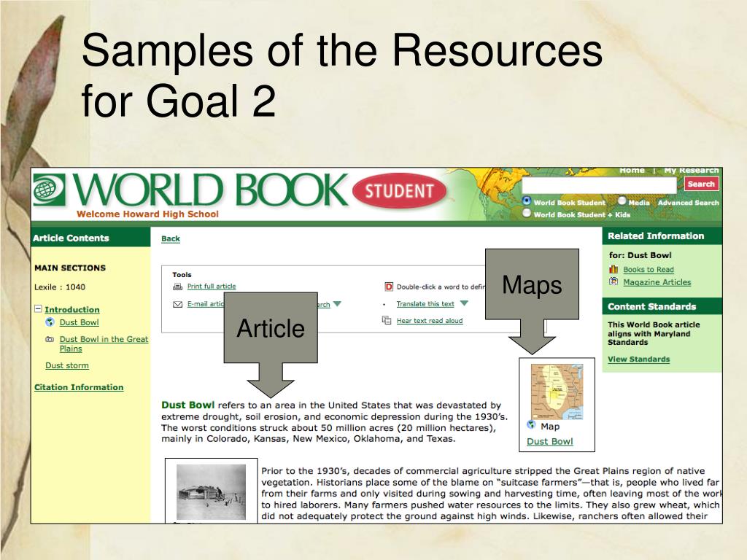This screenshot has height=560, width=747.
Task: Click the Back link
Action: (x=171, y=238)
